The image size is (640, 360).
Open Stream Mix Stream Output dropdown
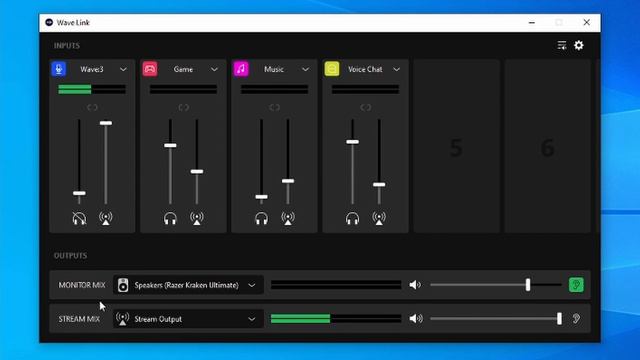[x=188, y=319]
